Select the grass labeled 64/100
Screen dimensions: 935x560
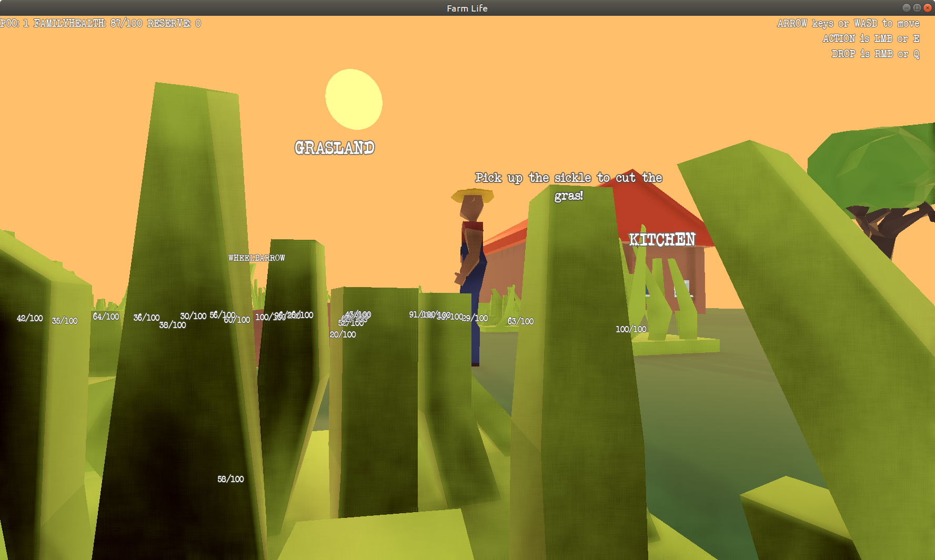(x=106, y=317)
